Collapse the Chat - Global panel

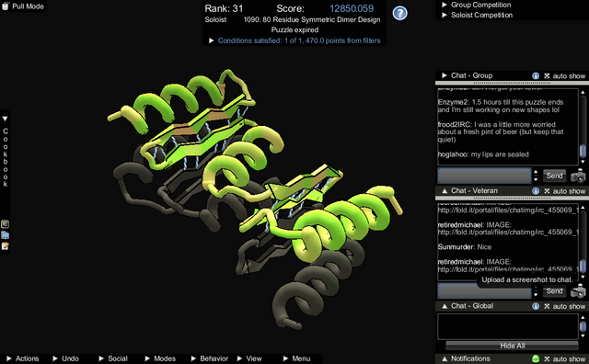click(445, 306)
